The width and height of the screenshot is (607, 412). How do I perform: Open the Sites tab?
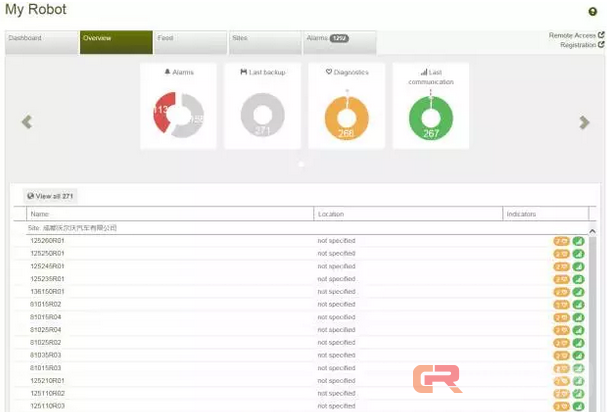pyautogui.click(x=264, y=41)
